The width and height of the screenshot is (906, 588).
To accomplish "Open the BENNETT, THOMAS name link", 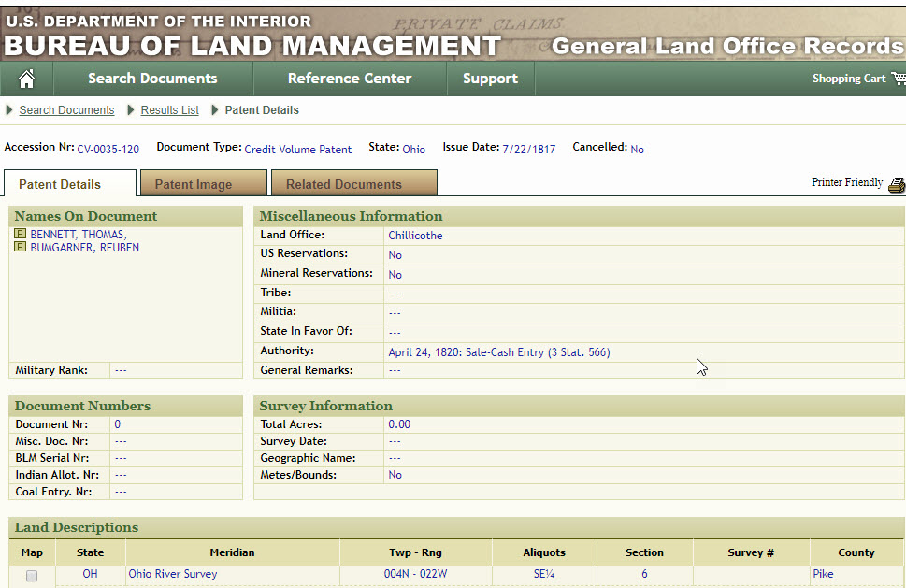I will point(79,234).
